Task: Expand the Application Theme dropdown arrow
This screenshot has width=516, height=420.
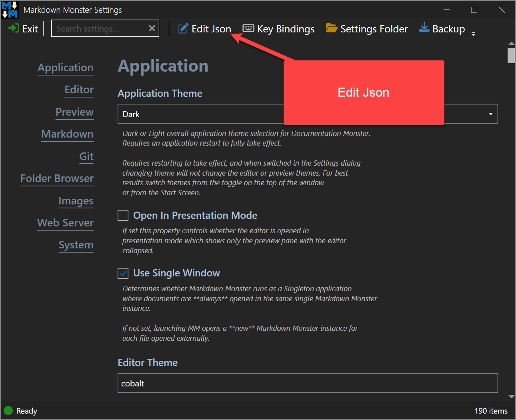Action: (490, 114)
